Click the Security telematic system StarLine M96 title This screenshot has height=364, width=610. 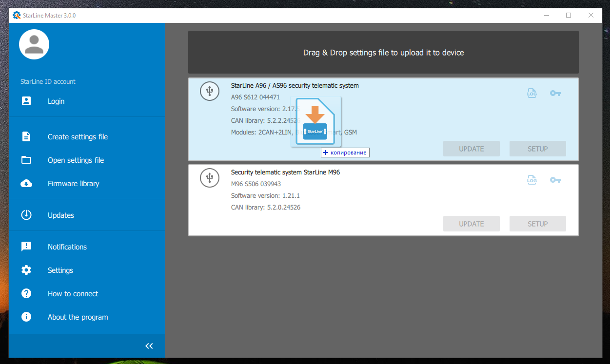(286, 172)
